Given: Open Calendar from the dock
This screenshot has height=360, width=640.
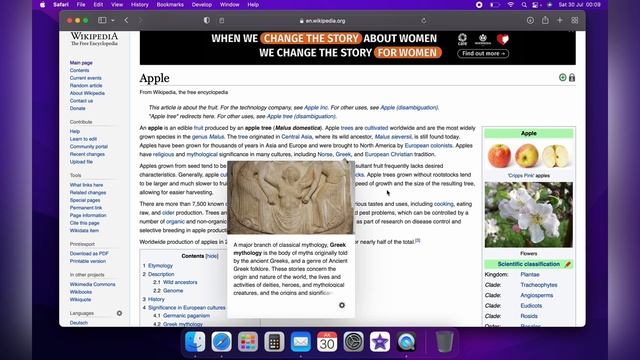Looking at the screenshot, I should pos(327,342).
